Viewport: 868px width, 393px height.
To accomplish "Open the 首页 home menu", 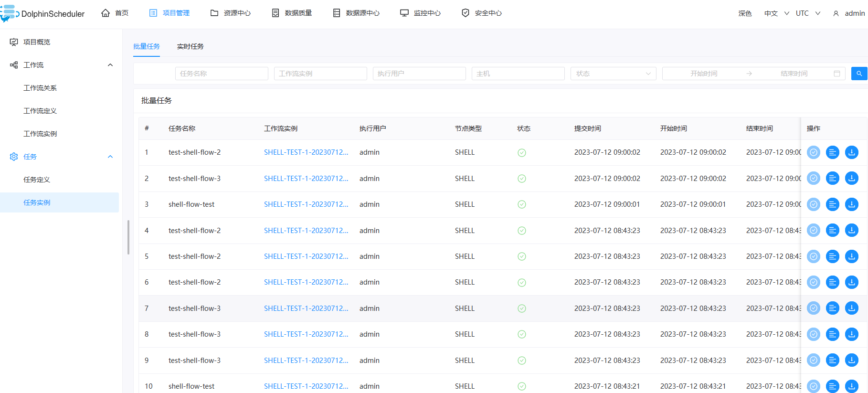I will click(115, 13).
